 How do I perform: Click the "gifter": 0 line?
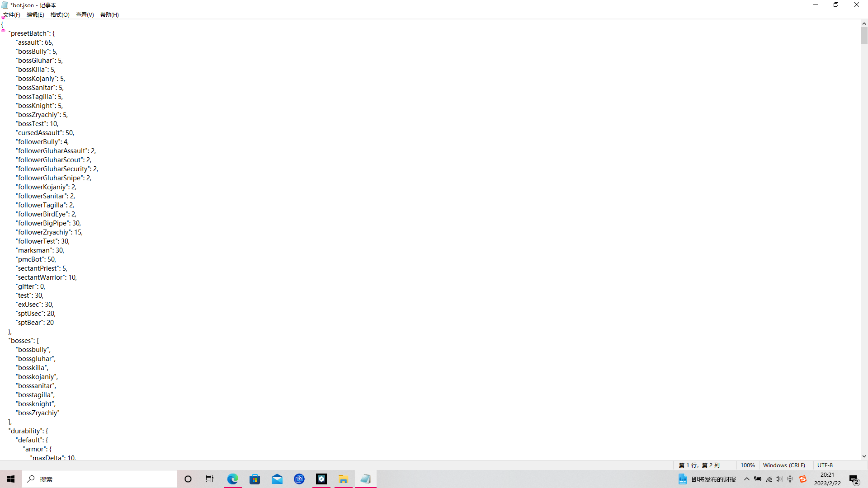pos(31,286)
